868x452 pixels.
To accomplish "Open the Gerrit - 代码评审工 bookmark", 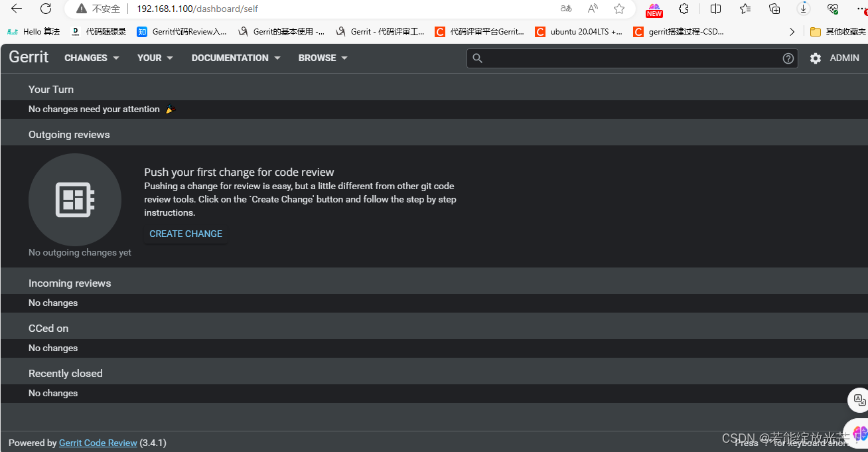I will (380, 31).
